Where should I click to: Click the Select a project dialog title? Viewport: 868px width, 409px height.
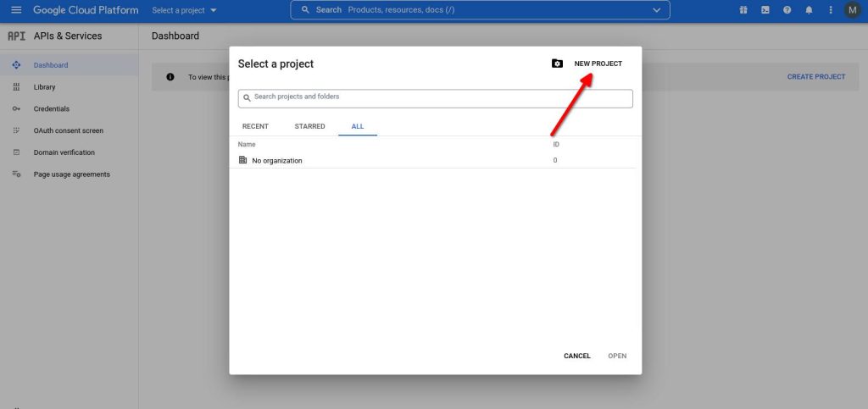coord(275,64)
